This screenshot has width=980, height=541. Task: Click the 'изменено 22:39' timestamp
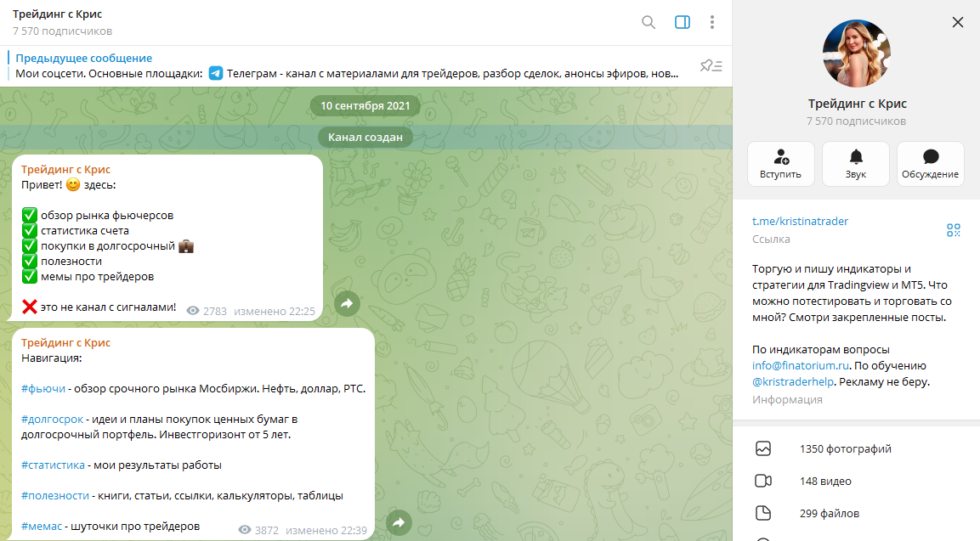(x=326, y=530)
